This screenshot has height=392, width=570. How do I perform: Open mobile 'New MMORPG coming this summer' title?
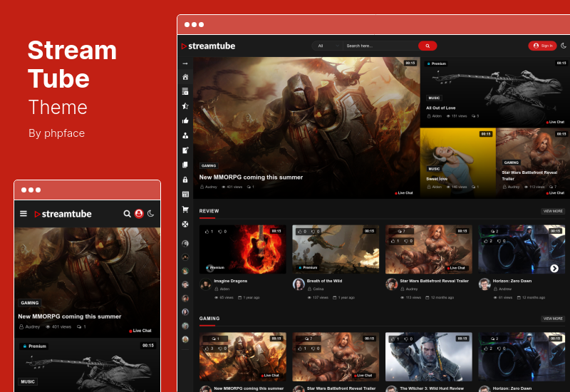point(69,316)
